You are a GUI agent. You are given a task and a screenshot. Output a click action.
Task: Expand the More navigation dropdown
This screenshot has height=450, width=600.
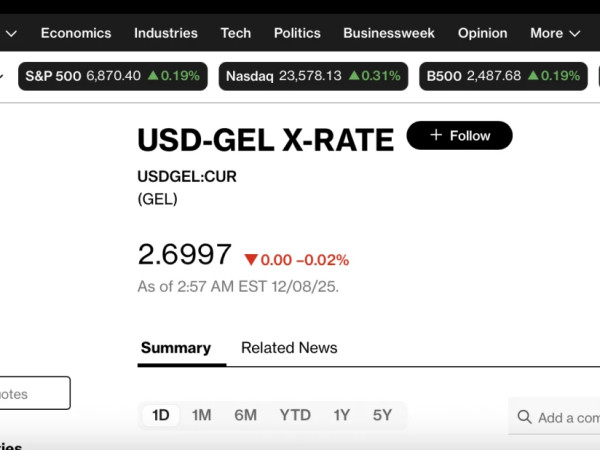point(555,33)
